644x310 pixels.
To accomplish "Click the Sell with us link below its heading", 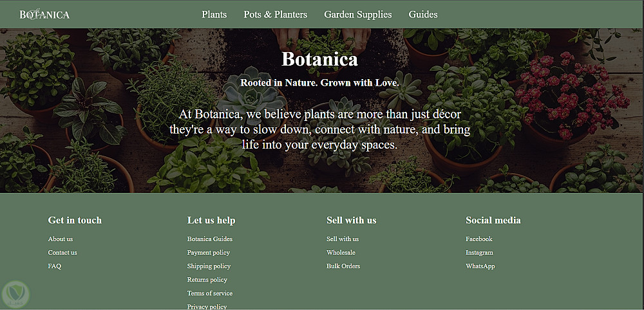I will point(343,239).
